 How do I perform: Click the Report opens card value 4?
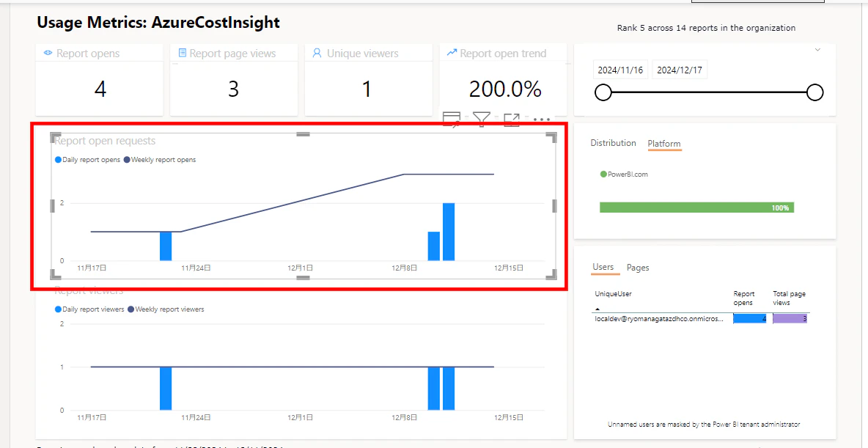coord(100,89)
